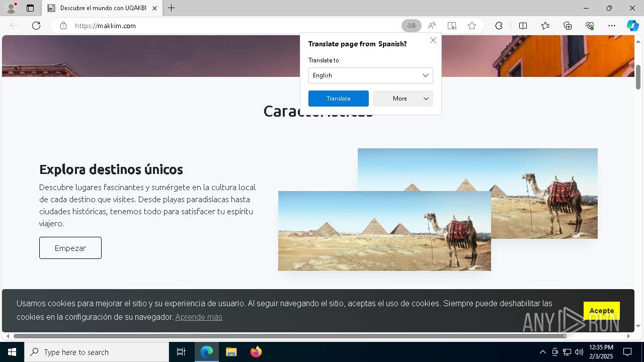This screenshot has height=362, width=644.
Task: Show hidden tray icons chevron
Action: point(542,352)
